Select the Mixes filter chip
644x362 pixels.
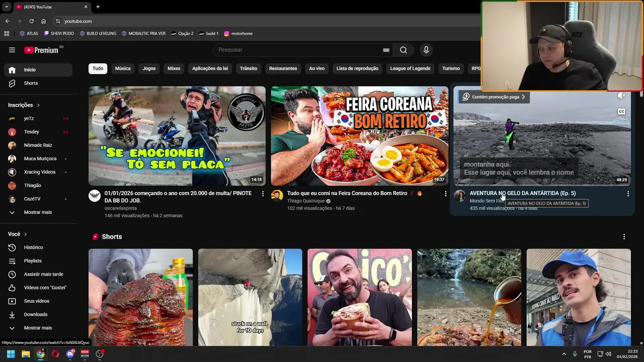coord(174,68)
